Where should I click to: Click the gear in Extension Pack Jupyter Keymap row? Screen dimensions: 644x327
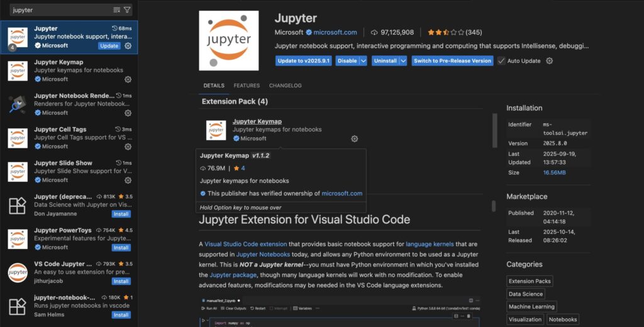tap(354, 138)
